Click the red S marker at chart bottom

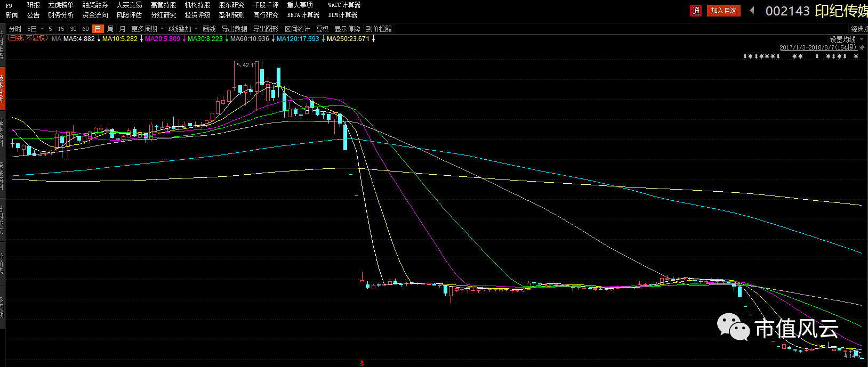click(362, 363)
